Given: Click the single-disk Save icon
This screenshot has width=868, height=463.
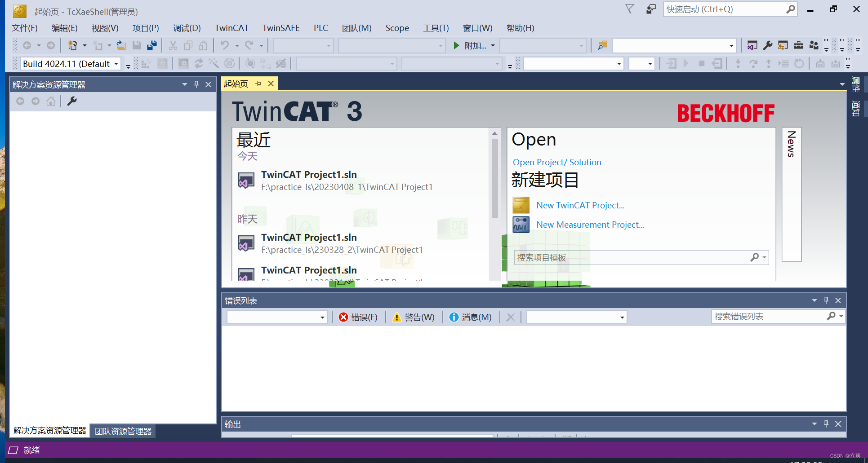Looking at the screenshot, I should coord(137,45).
